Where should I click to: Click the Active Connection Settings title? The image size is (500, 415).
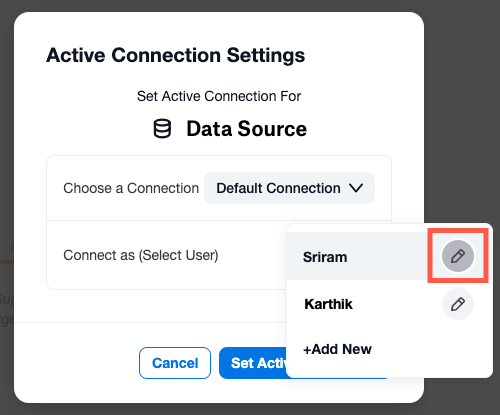point(175,55)
